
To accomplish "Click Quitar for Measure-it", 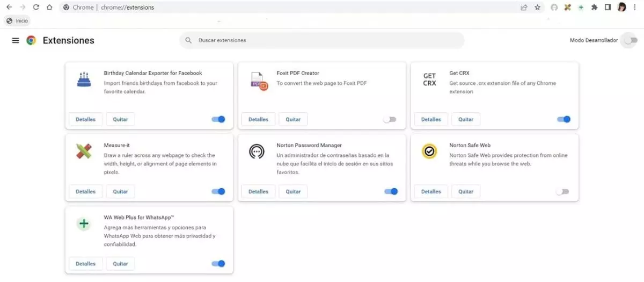I will click(x=120, y=191).
